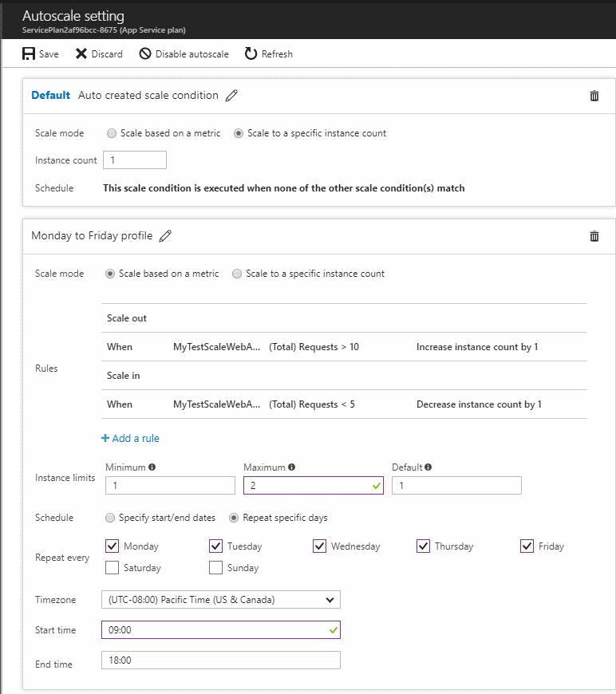Uncheck the Wednesday checkbox
The width and height of the screenshot is (616, 694).
tap(319, 546)
